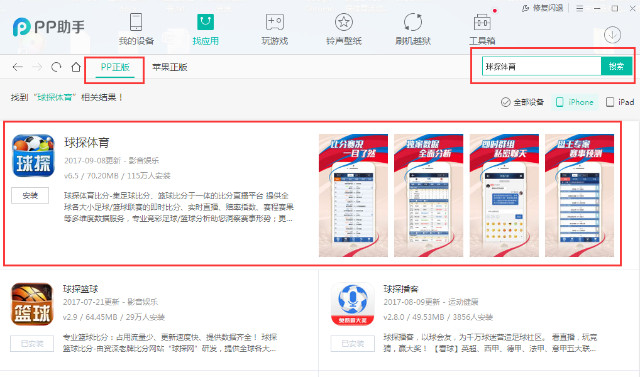Click 已安装 button under 球探篮球
The image size is (640, 377).
[x=32, y=344]
